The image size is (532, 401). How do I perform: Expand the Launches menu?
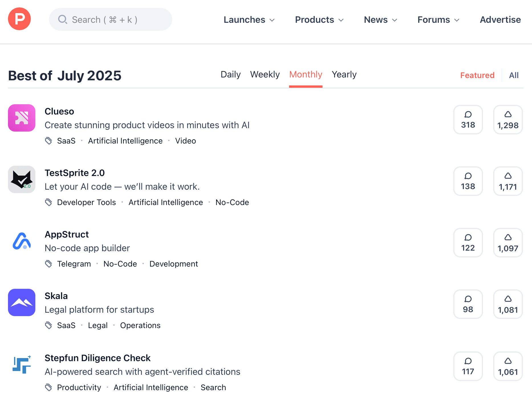[249, 20]
